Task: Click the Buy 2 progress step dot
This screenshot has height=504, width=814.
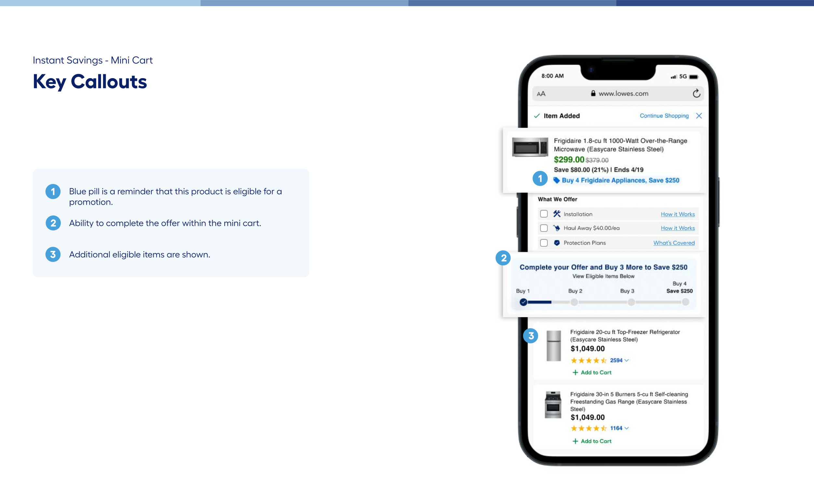Action: pos(574,302)
